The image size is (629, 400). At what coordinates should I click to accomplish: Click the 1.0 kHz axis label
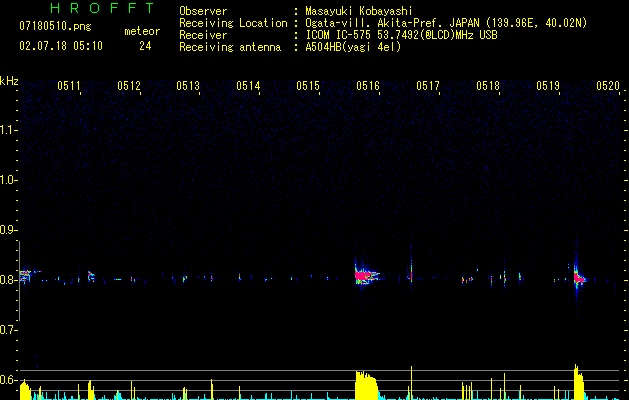point(8,180)
